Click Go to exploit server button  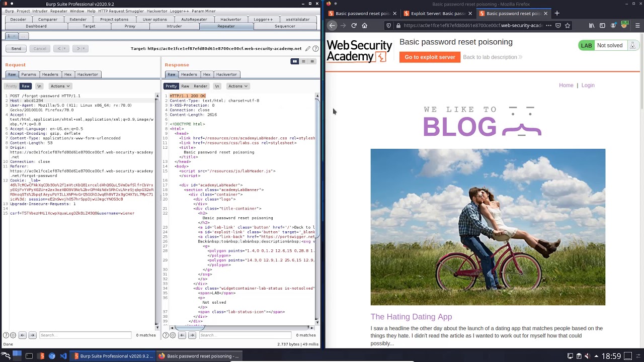pos(430,57)
